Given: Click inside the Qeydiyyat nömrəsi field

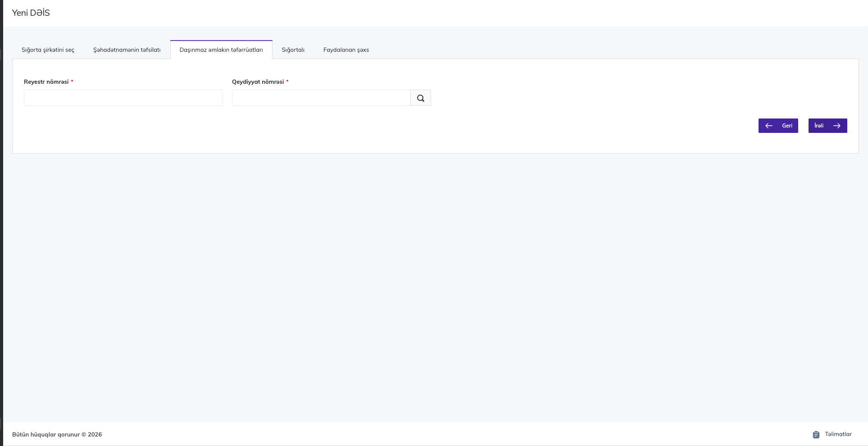Looking at the screenshot, I should coord(321,98).
